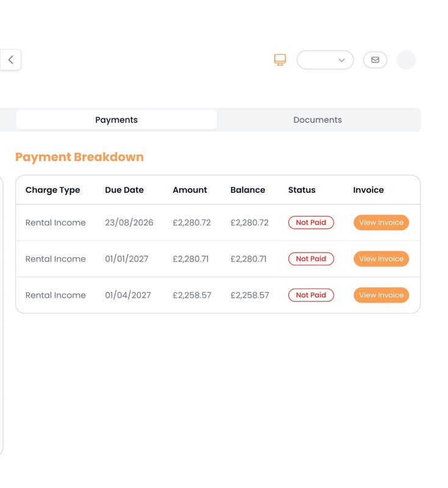Click the Balance column header
448x488 pixels.
point(247,190)
